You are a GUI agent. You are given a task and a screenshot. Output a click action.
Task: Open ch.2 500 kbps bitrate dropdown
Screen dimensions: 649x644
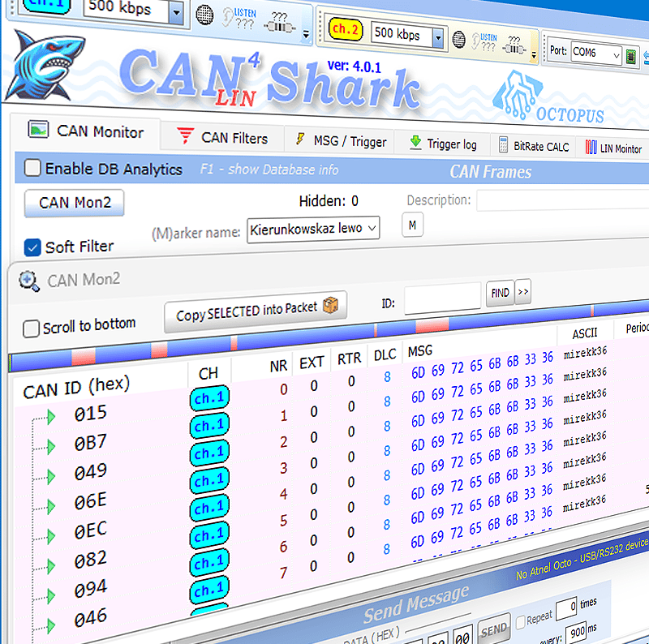(438, 39)
